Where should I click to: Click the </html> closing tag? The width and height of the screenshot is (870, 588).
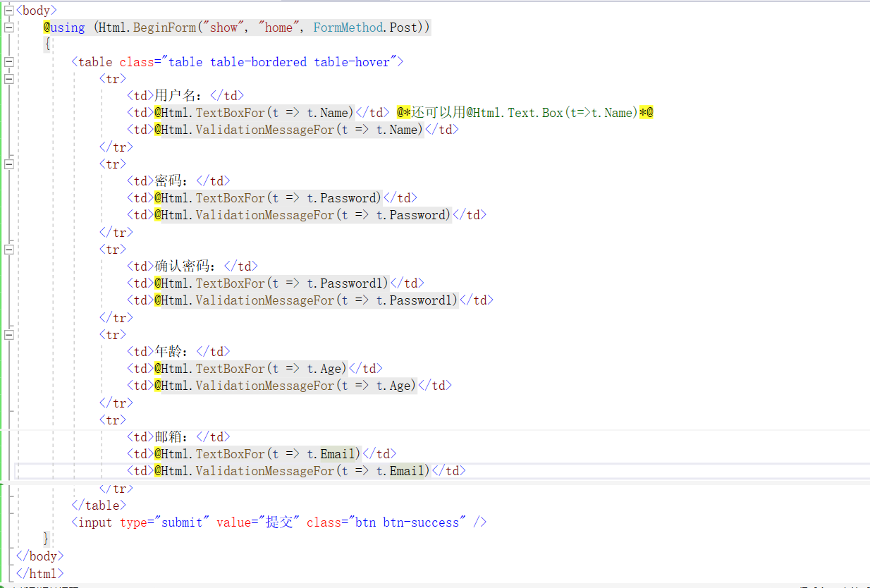pos(39,573)
